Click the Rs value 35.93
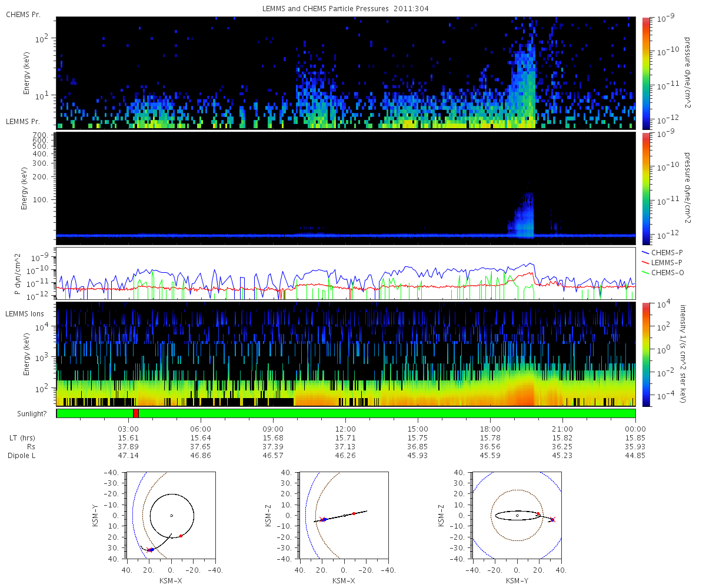The height and width of the screenshot is (588, 706). [635, 447]
